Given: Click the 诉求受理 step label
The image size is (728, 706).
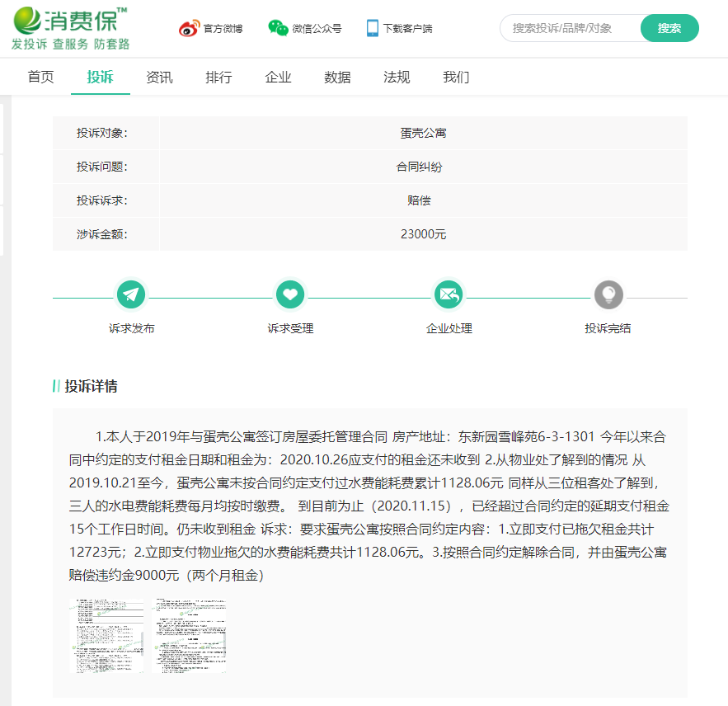Looking at the screenshot, I should [x=291, y=328].
